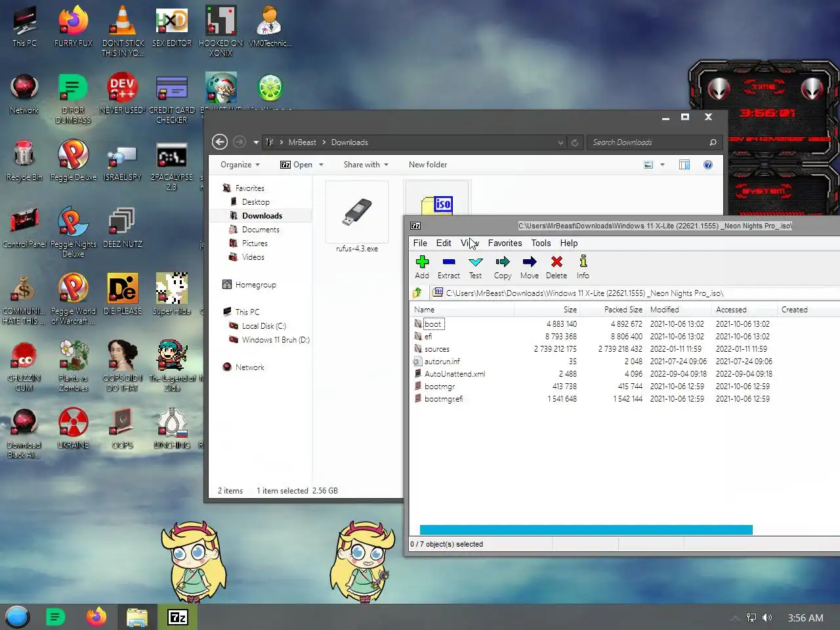Open recent locations dropdown in Explorer
This screenshot has width=840, height=630.
[x=256, y=142]
